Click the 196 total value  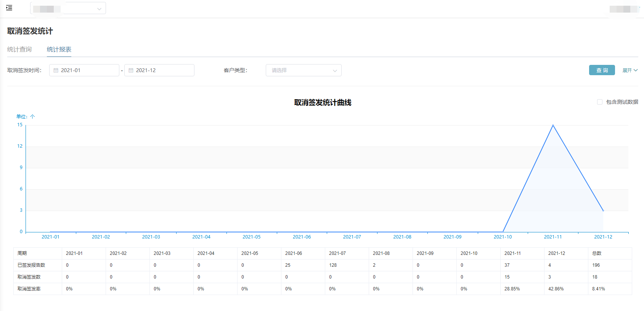[x=596, y=265]
